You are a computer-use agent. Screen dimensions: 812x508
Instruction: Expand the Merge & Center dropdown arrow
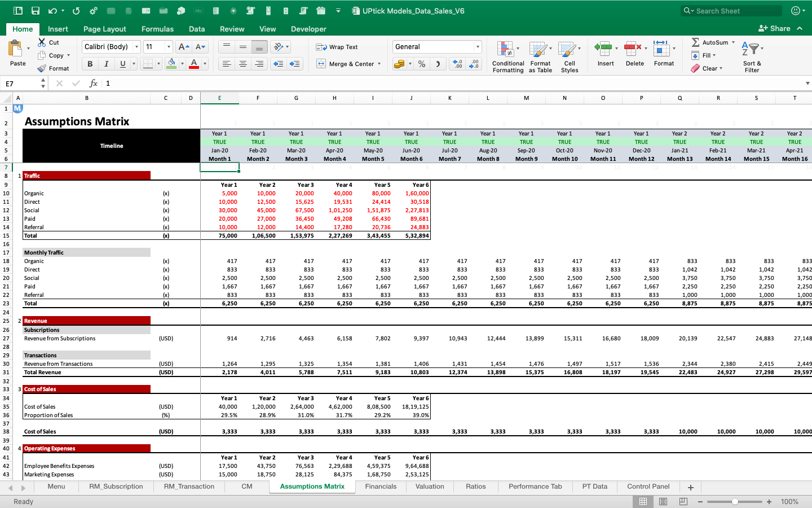(379, 64)
